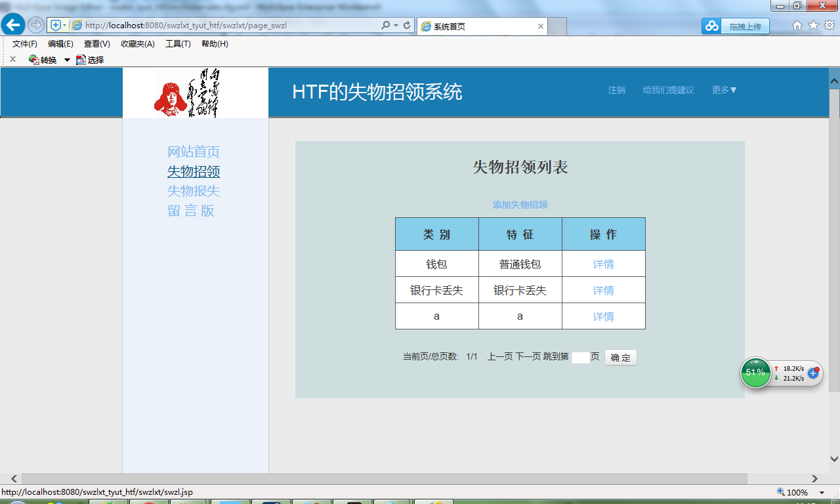Go to 网站首页 in sidebar

coord(194,152)
